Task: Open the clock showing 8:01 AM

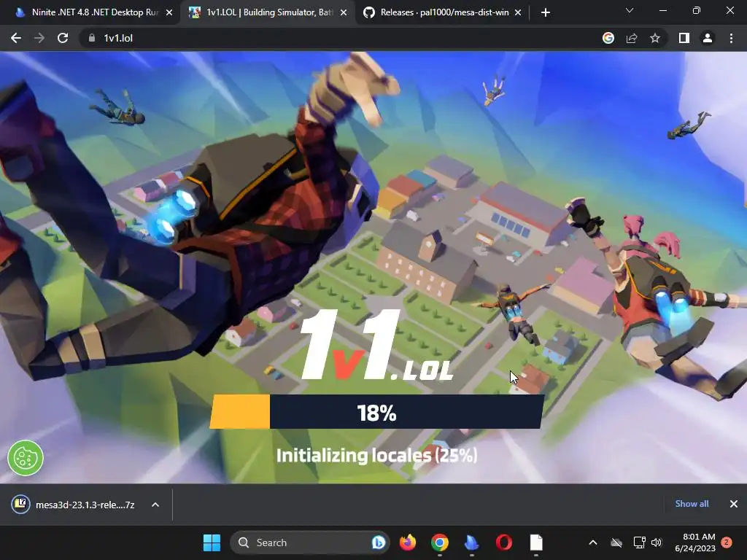Action: (x=695, y=542)
